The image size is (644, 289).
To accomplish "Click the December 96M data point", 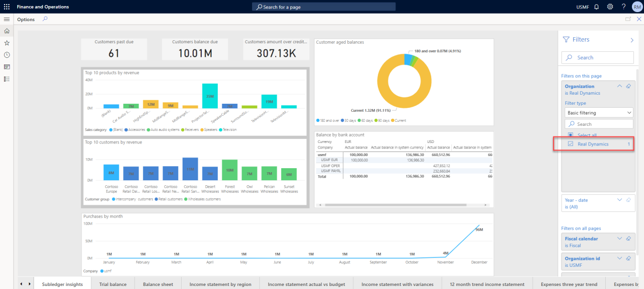I will tap(479, 225).
